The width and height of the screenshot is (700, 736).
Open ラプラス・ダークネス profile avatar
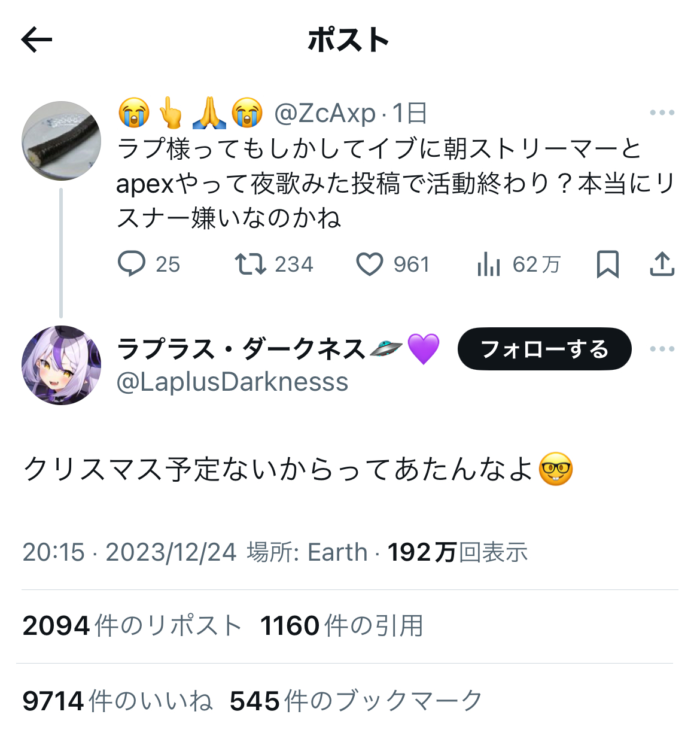(x=61, y=365)
